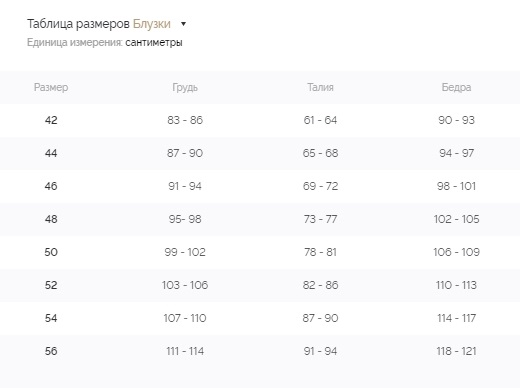Select size 52 row

(260, 285)
